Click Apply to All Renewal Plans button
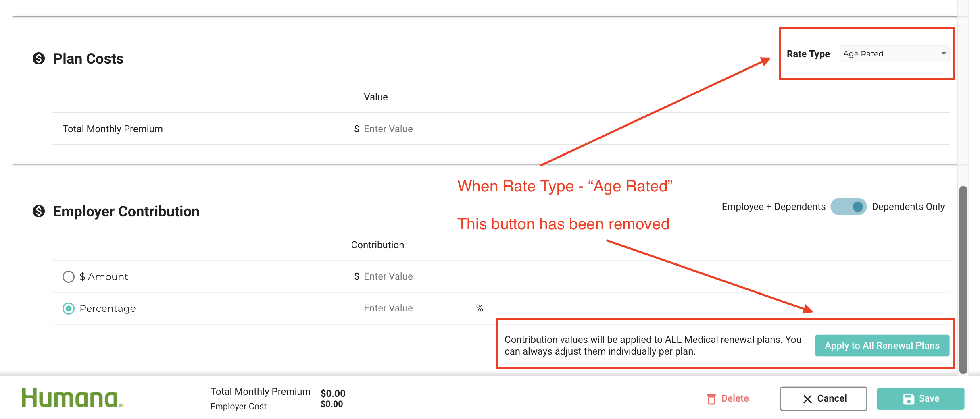Image resolution: width=980 pixels, height=419 pixels. click(x=882, y=346)
